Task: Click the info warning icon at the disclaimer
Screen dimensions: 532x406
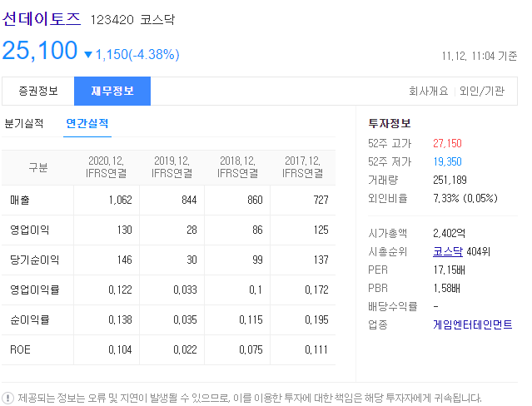Action: (x=7, y=398)
